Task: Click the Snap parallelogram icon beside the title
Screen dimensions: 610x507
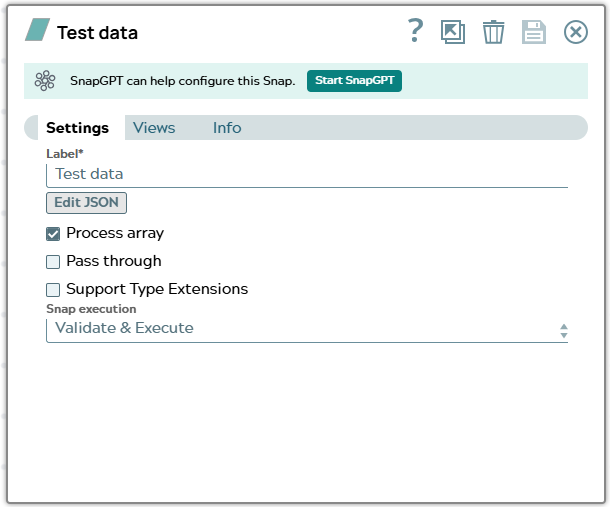Action: (37, 30)
